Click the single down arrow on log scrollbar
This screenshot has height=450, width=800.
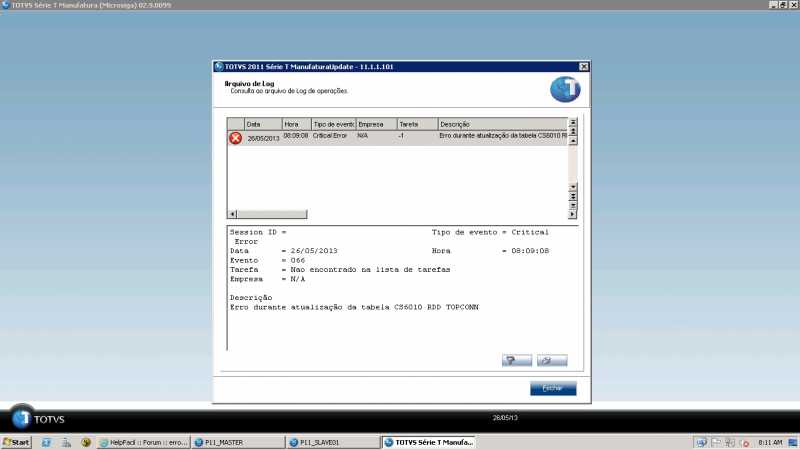point(573,187)
